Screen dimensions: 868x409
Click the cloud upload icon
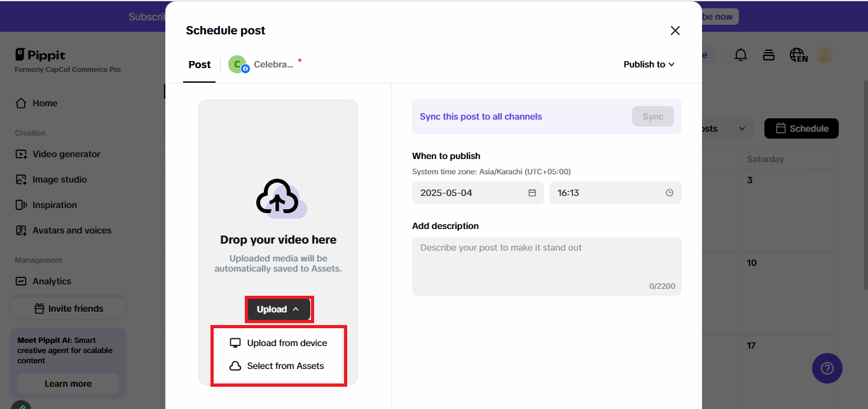278,199
